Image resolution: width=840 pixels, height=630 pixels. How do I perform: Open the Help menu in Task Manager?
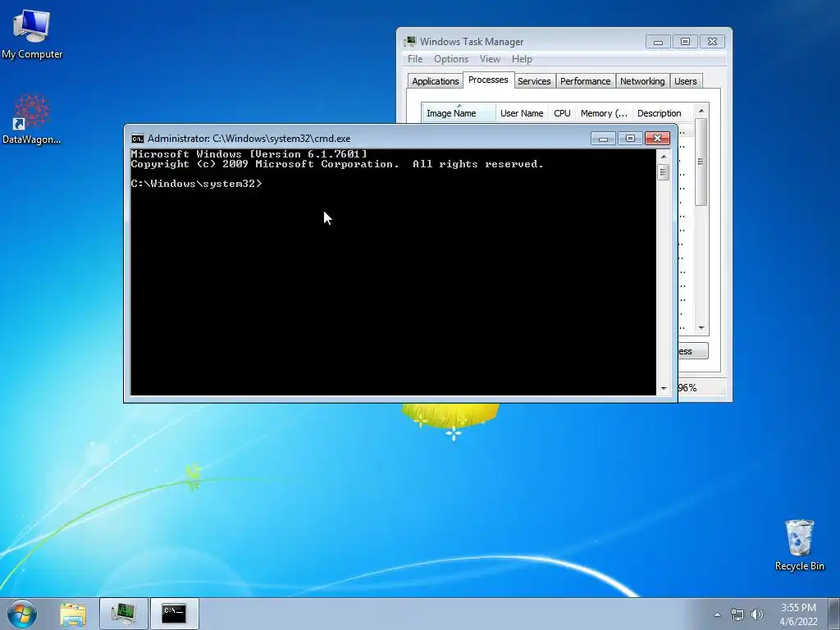[522, 59]
